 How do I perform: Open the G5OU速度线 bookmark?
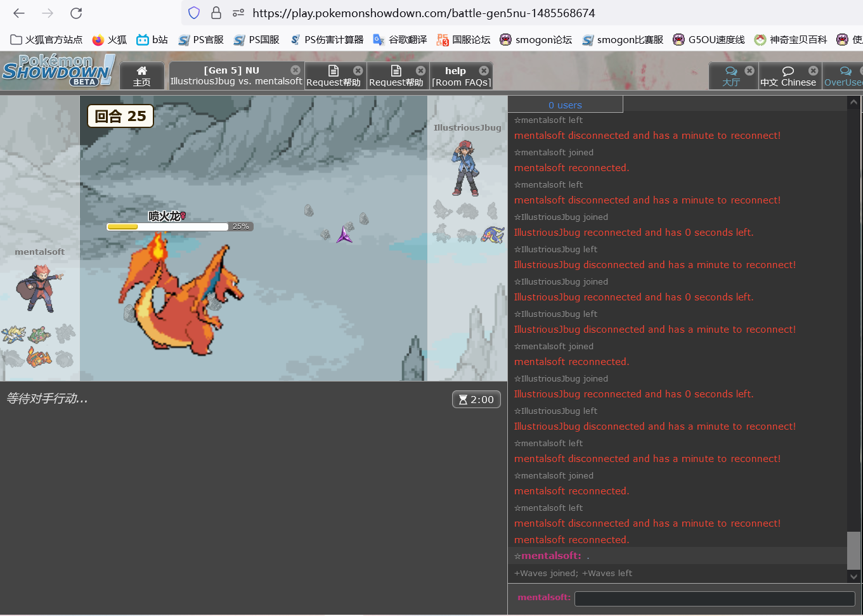[709, 39]
